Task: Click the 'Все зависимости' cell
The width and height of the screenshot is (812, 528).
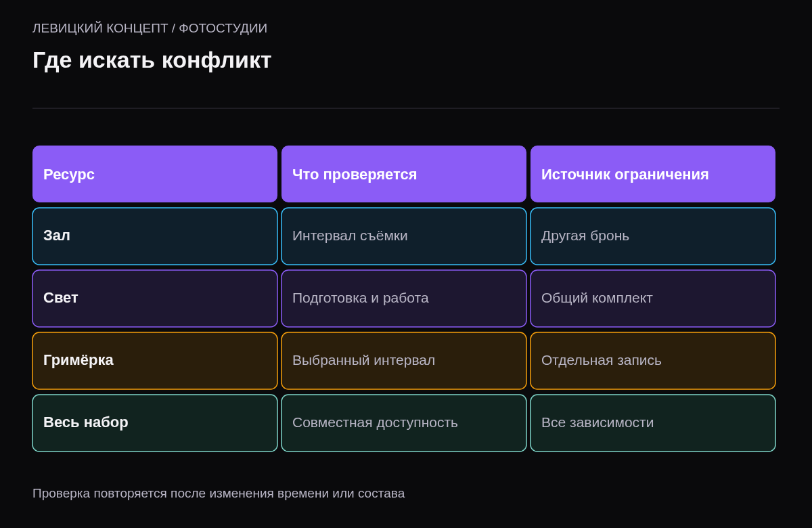Action: pos(653,423)
